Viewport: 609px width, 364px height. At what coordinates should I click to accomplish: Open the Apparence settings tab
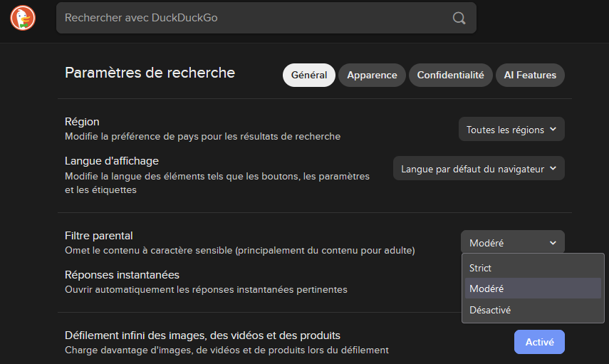click(x=372, y=75)
